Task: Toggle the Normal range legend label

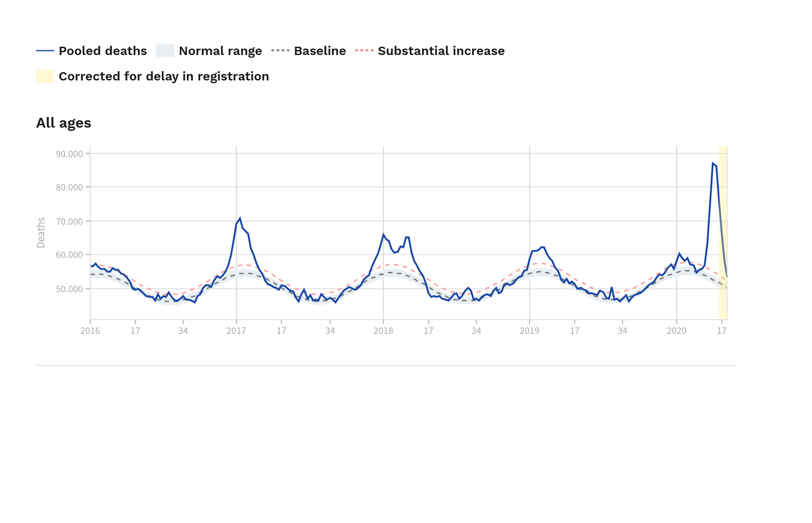Action: (220, 51)
